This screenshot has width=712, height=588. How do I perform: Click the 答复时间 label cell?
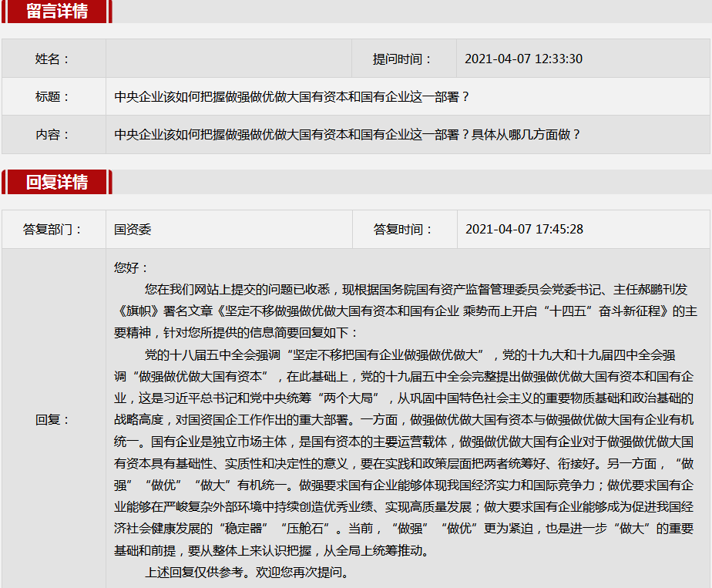tap(404, 230)
